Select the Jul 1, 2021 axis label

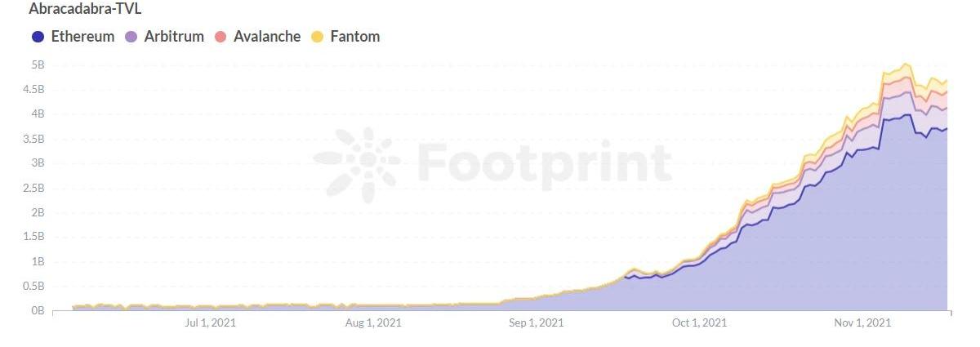tap(211, 323)
